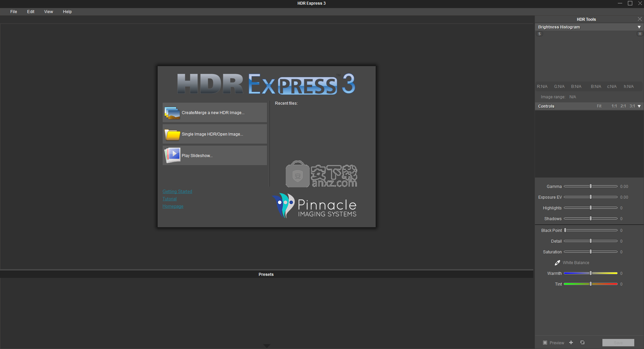The width and height of the screenshot is (644, 349).
Task: Click the Pinnacle Imaging Systems logo
Action: (x=314, y=205)
